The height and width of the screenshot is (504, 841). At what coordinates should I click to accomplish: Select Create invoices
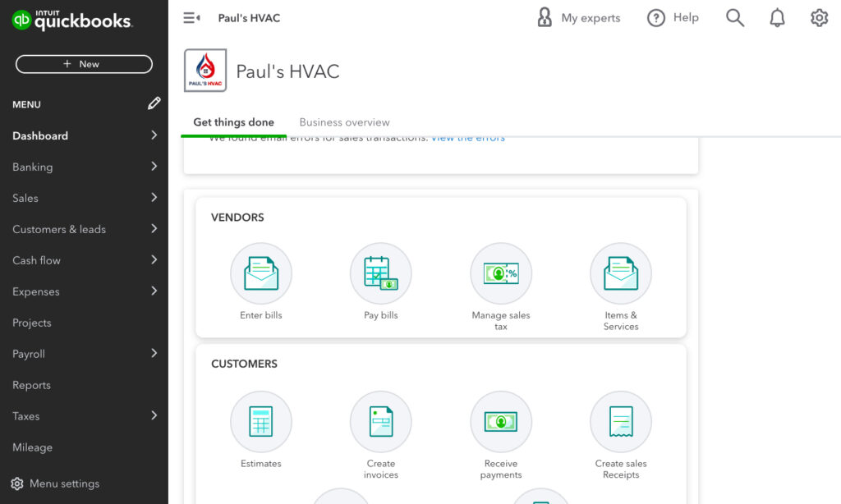tap(380, 421)
